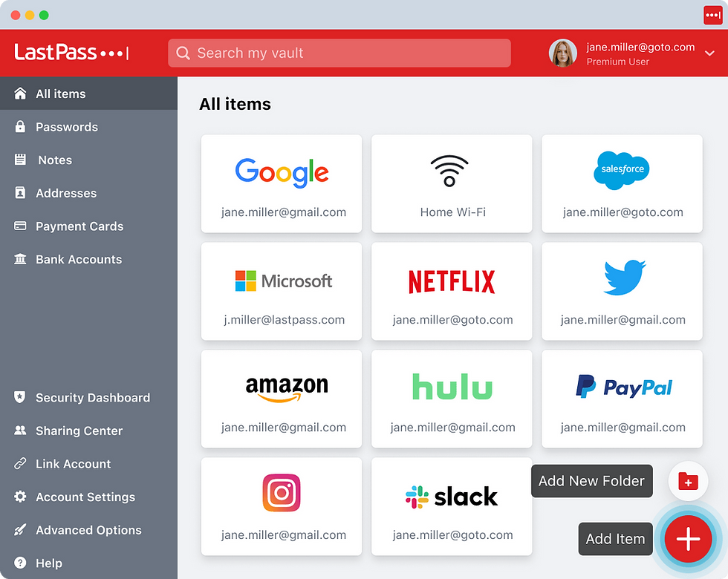Click the red Add New Folder icon button
Screen dimensions: 728x579
tap(688, 481)
